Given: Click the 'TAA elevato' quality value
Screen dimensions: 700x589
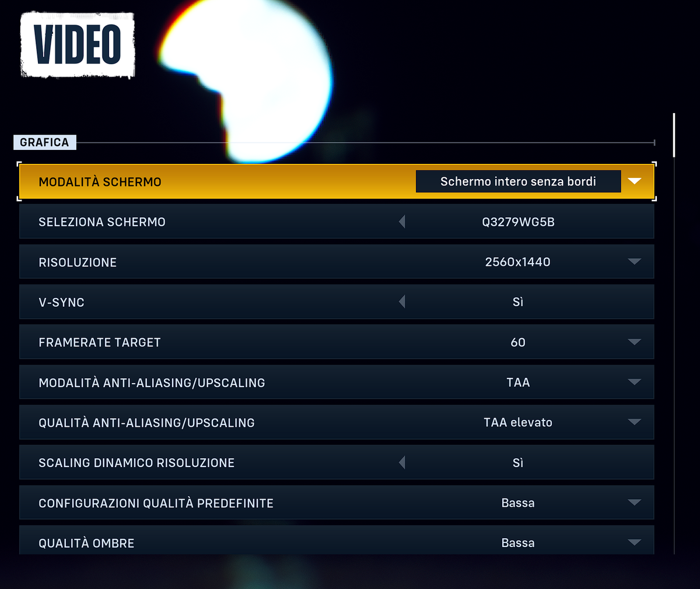Looking at the screenshot, I should (518, 422).
